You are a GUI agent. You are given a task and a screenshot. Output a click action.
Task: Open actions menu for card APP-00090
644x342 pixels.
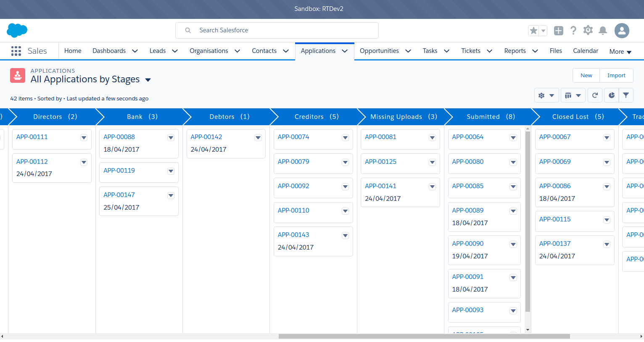coord(513,244)
